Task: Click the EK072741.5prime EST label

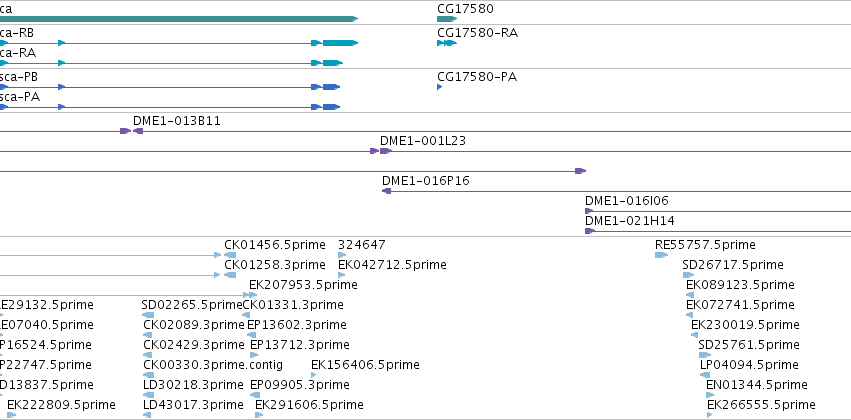Action: pos(740,304)
